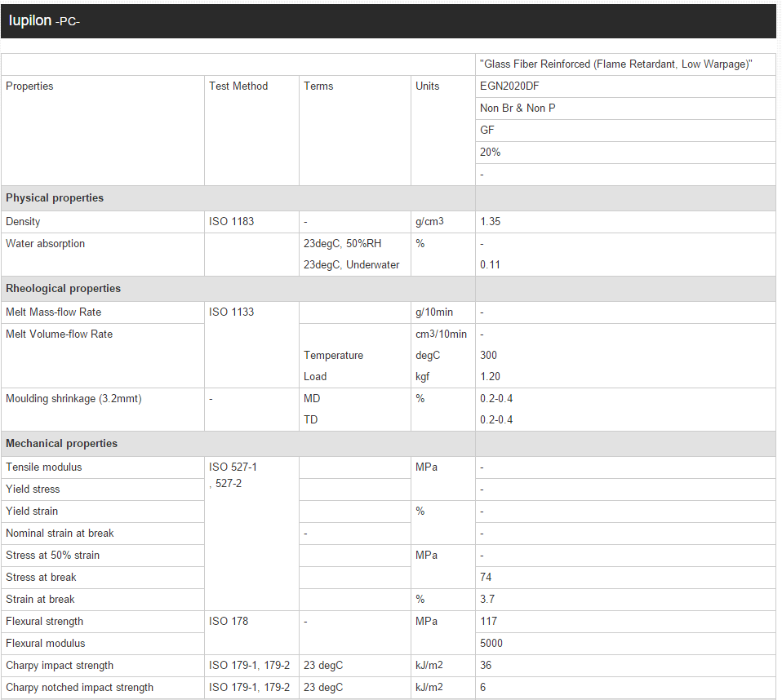Click the Terms column header
The width and height of the screenshot is (782, 700).
318,86
